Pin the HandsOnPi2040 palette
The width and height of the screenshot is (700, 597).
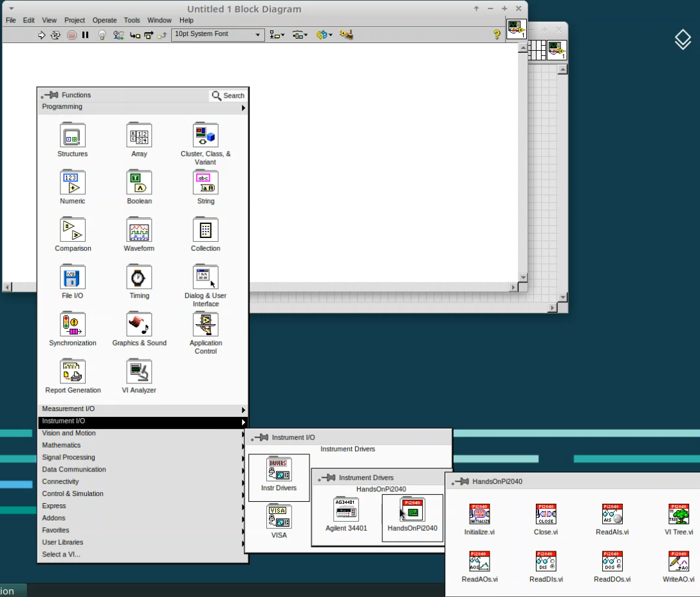click(460, 481)
